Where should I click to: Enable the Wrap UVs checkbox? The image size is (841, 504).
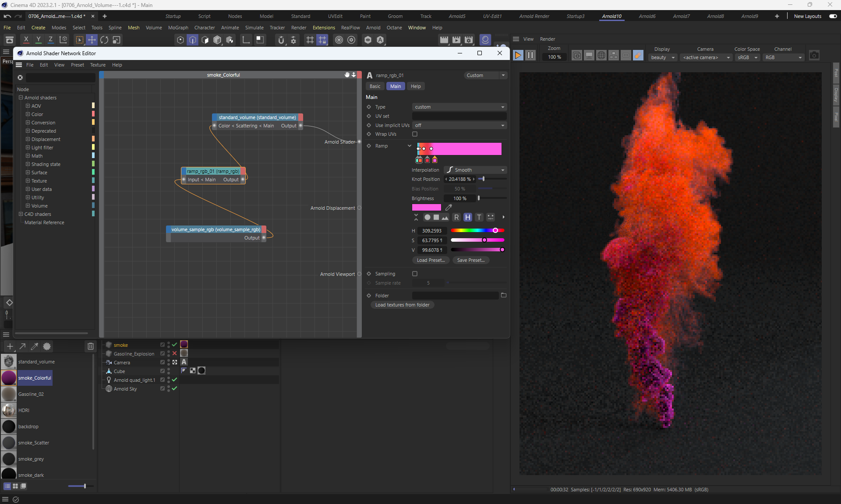[415, 134]
